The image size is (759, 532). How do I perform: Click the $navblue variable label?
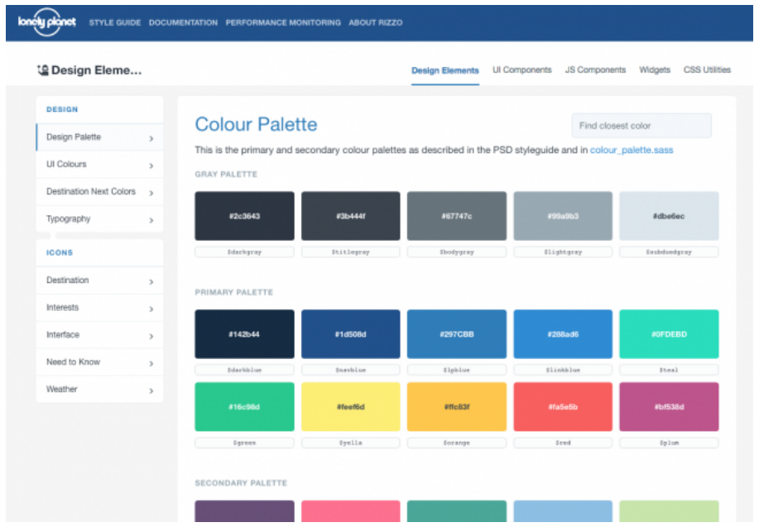click(350, 371)
